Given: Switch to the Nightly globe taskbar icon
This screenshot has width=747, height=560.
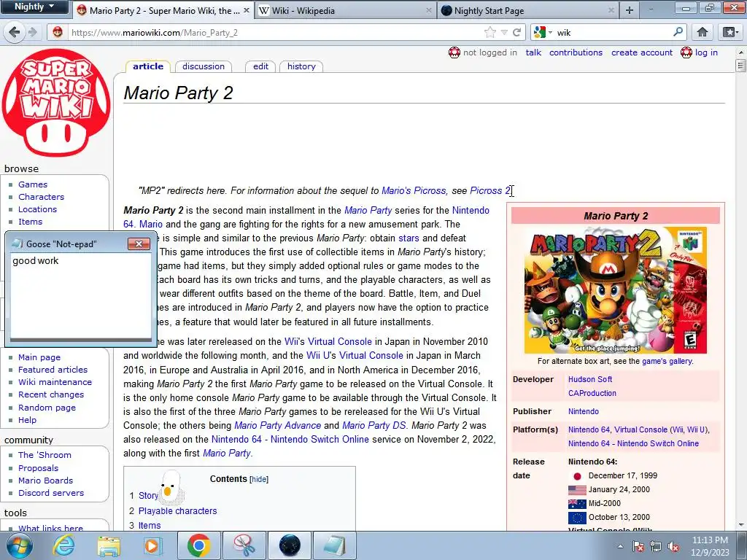Looking at the screenshot, I should pyautogui.click(x=290, y=545).
